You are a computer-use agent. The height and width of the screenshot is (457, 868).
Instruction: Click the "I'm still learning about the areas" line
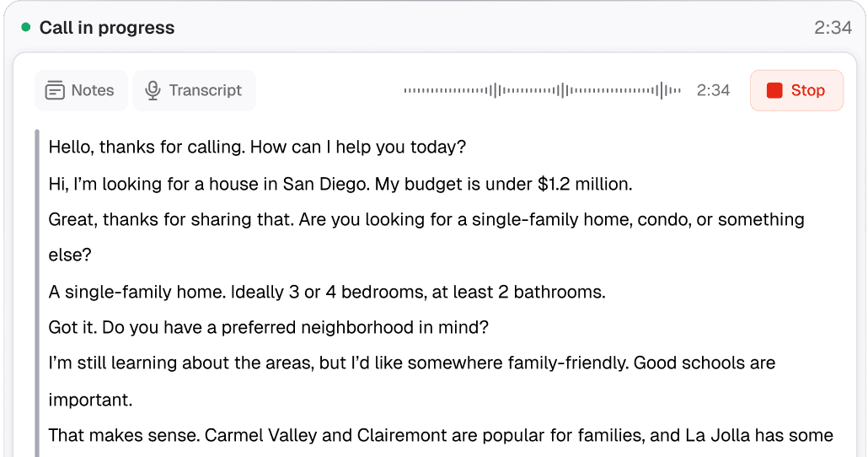point(411,363)
